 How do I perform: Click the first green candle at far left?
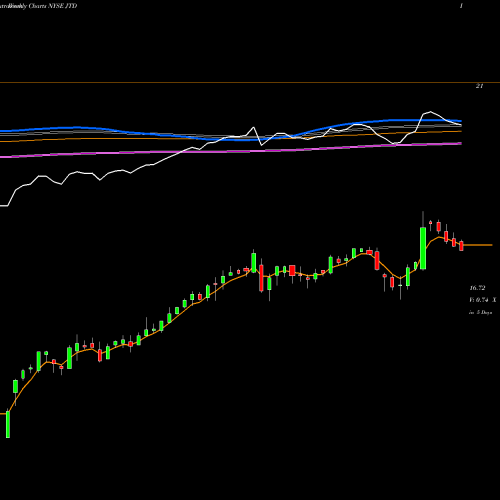click(x=8, y=424)
